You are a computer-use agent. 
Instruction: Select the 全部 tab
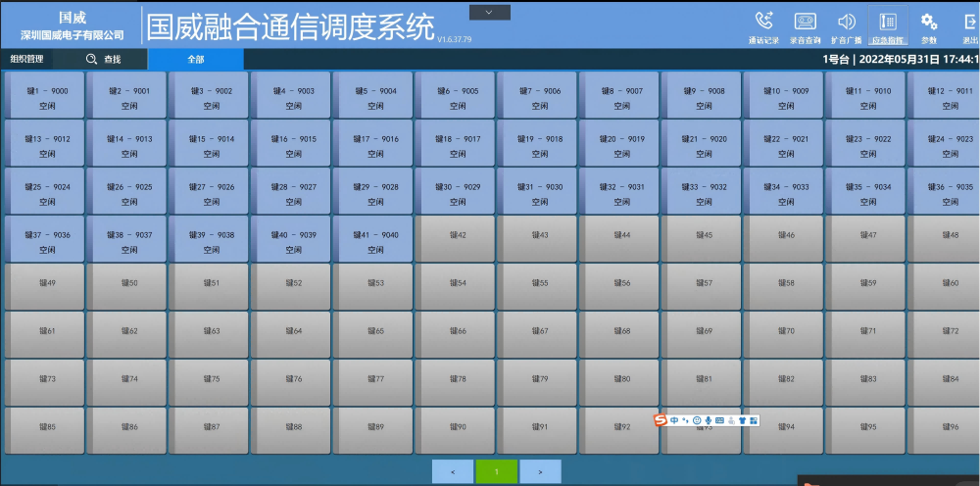coord(196,60)
